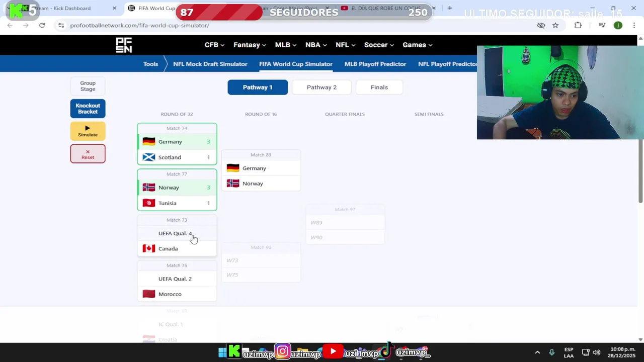The height and width of the screenshot is (362, 644).
Task: Click the crossed-eye icon in address bar
Action: tap(541, 25)
